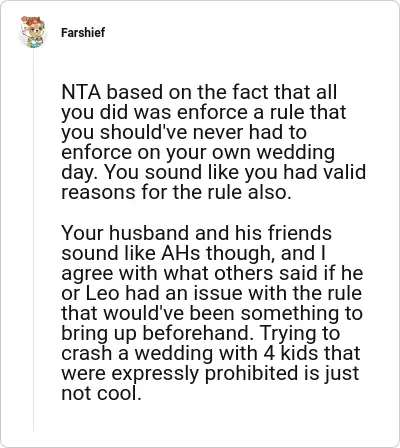Image resolution: width=400 pixels, height=448 pixels.
Task: Click the first paragraph about enforcing a rule
Action: [x=213, y=142]
